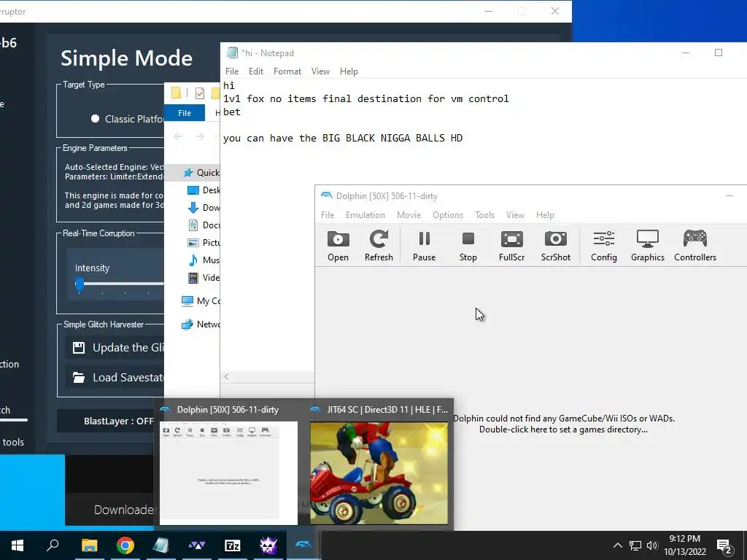Open the Dolphin Movie menu
This screenshot has height=560, width=747.
click(409, 215)
